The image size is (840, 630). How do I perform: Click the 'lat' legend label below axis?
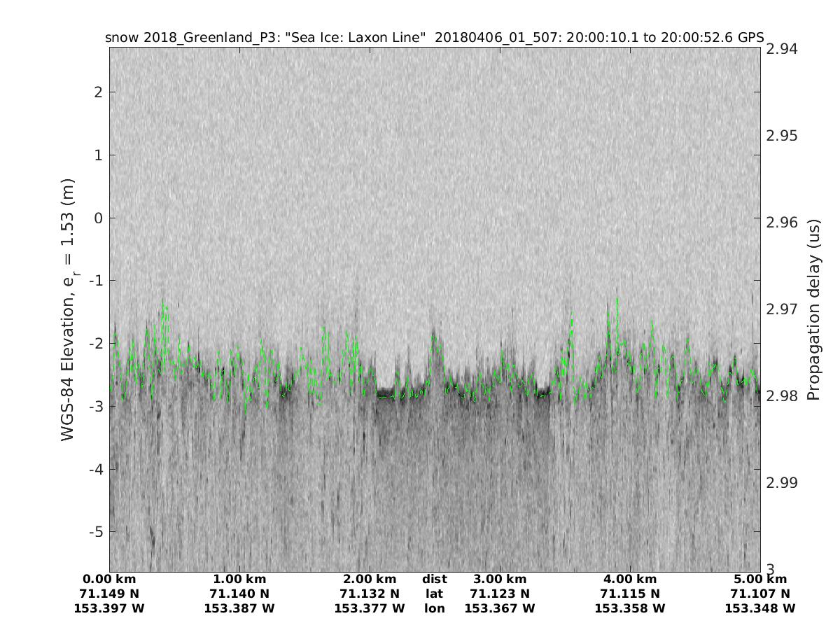[435, 594]
